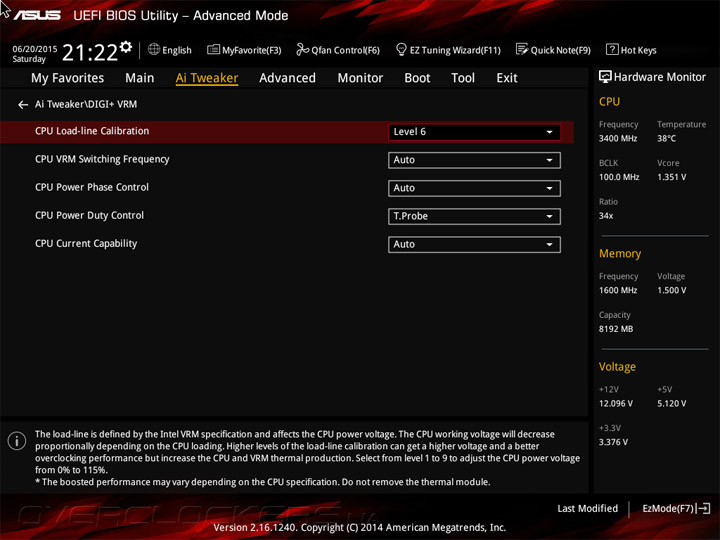
Task: Open the Advanced tab
Action: [287, 78]
